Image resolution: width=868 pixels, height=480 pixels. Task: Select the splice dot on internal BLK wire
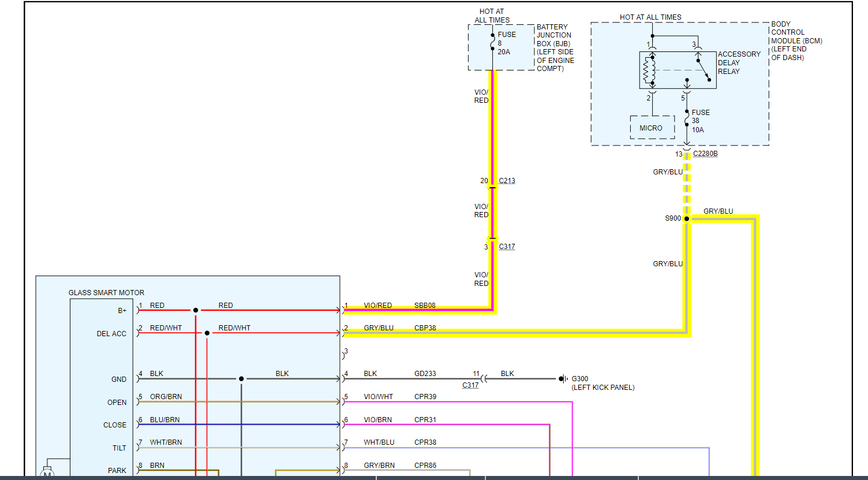pos(241,379)
